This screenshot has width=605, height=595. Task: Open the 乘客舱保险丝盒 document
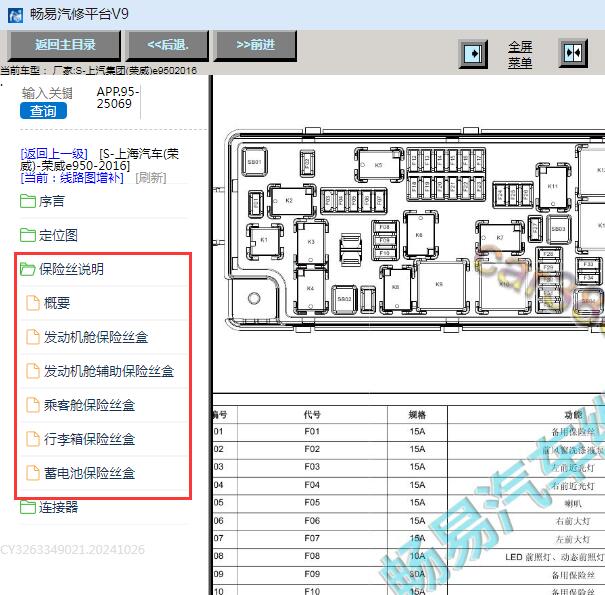tap(90, 405)
